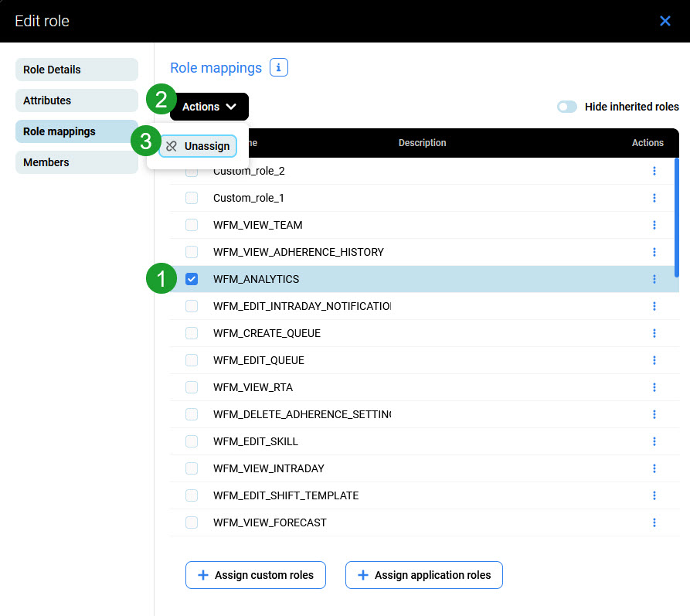
Task: Open kebab menu for Custom_role_2 row
Action: [654, 171]
